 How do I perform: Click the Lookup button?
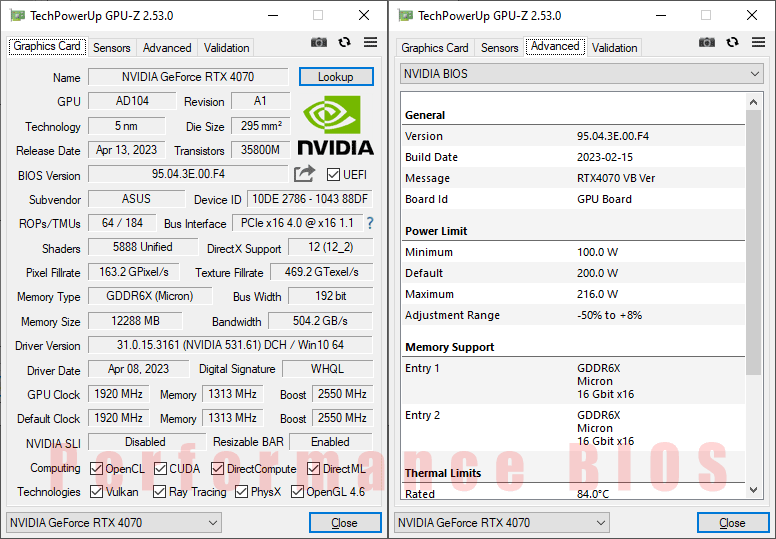click(x=336, y=77)
